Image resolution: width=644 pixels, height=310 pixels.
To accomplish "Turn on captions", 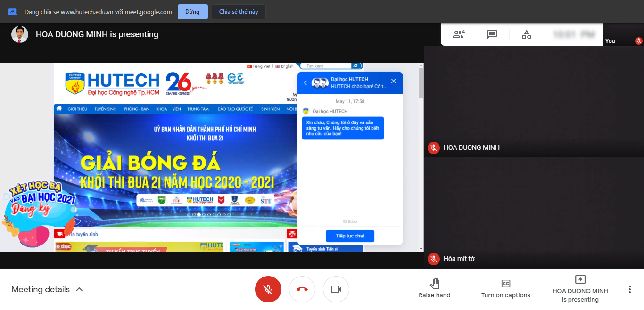I will point(506,289).
